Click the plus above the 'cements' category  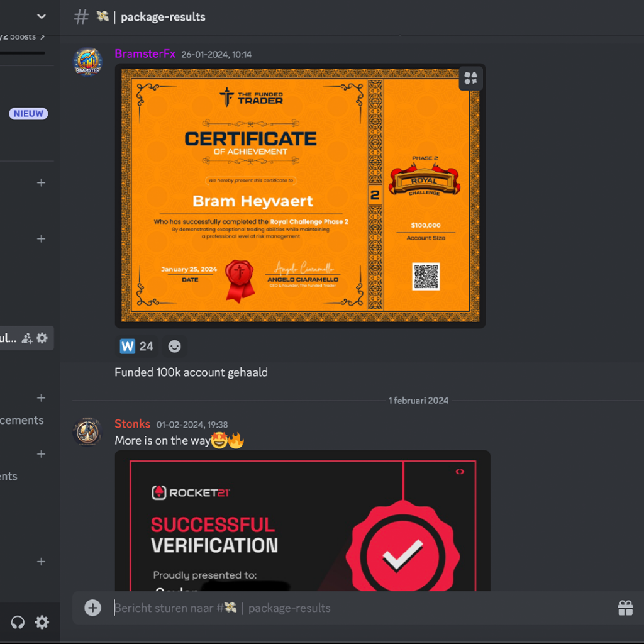point(41,398)
